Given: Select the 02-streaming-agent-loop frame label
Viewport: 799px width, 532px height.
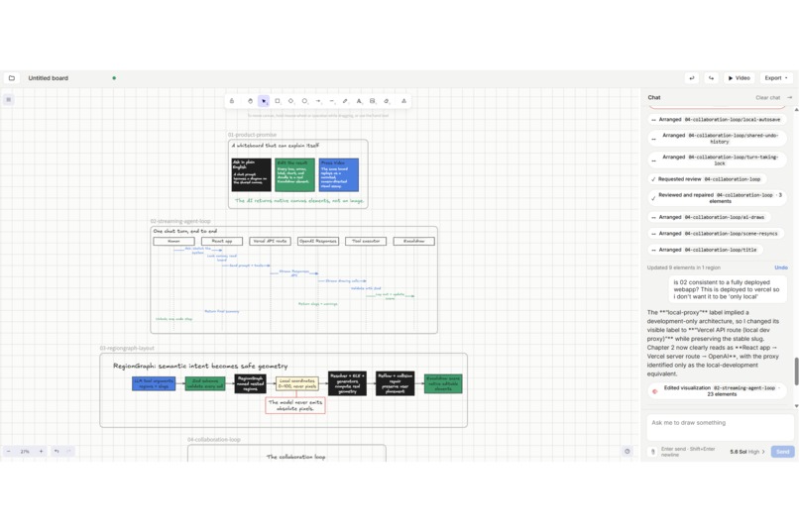Looking at the screenshot, I should 180,222.
